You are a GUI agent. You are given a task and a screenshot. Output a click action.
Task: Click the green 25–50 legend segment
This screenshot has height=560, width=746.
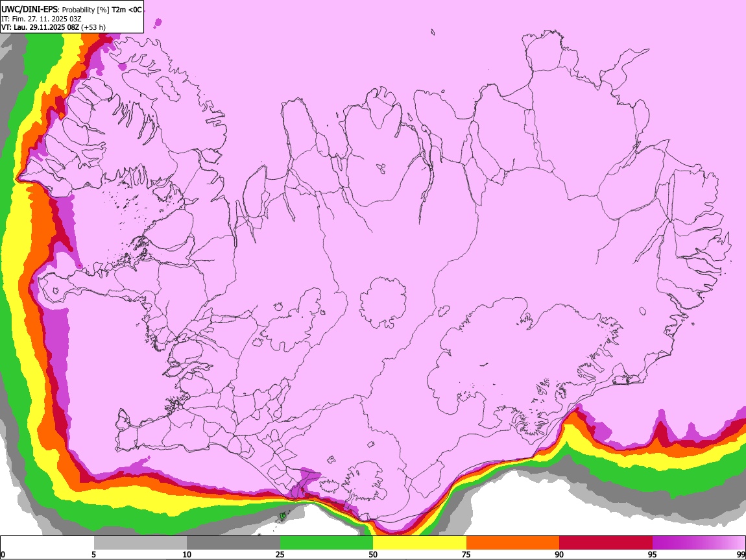point(326,543)
